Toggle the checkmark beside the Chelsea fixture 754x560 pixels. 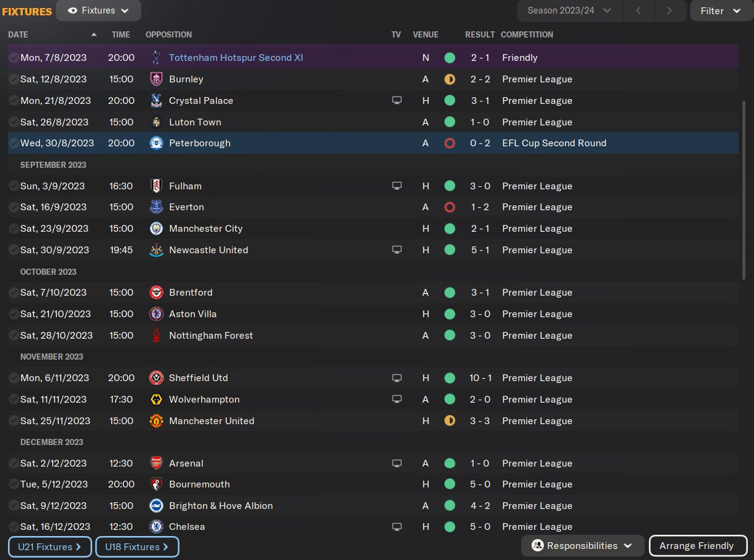click(x=14, y=527)
